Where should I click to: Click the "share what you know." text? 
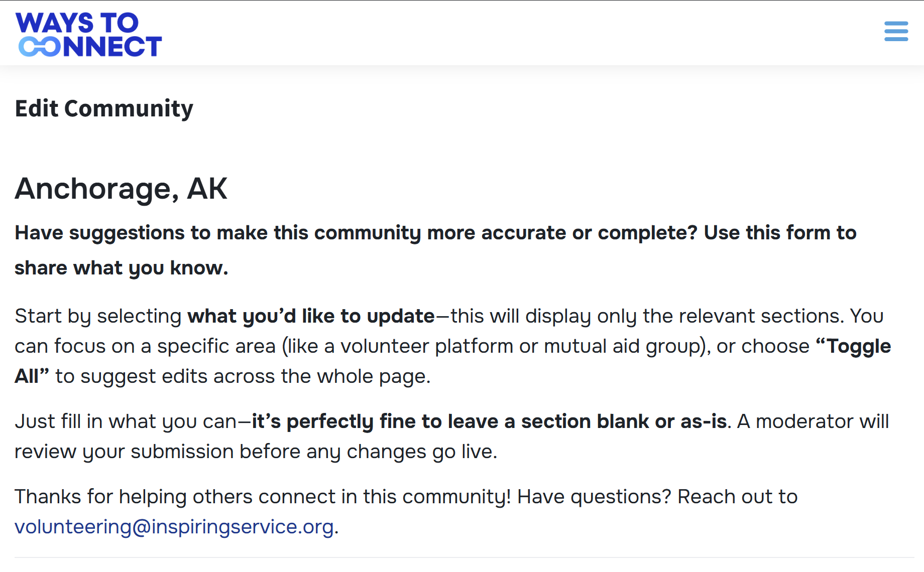pyautogui.click(x=121, y=268)
